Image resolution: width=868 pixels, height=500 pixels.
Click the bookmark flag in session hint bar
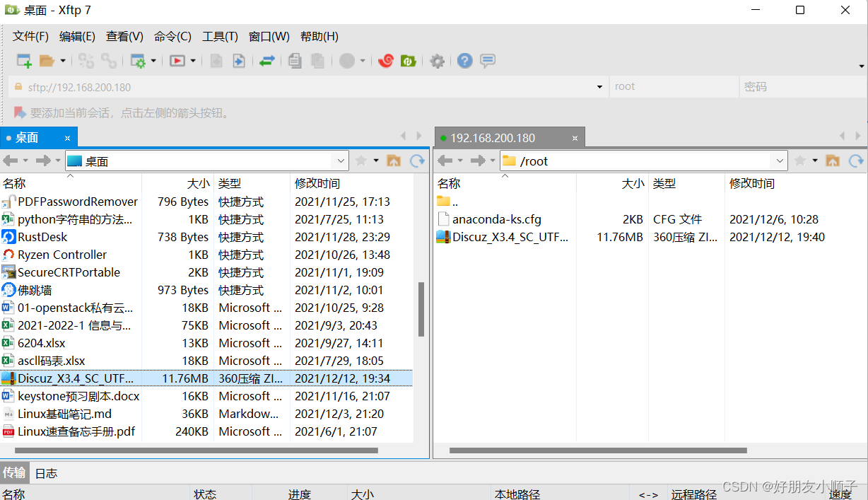click(19, 112)
